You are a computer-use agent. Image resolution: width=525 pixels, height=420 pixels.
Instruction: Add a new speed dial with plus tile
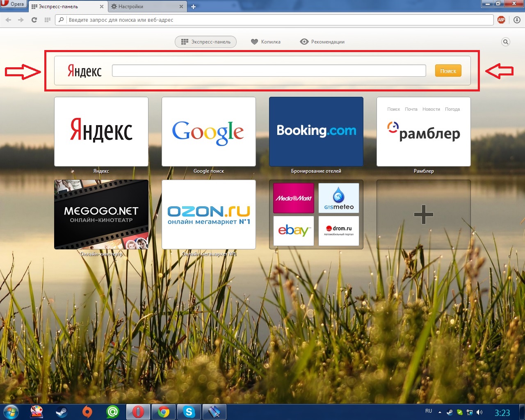click(424, 215)
